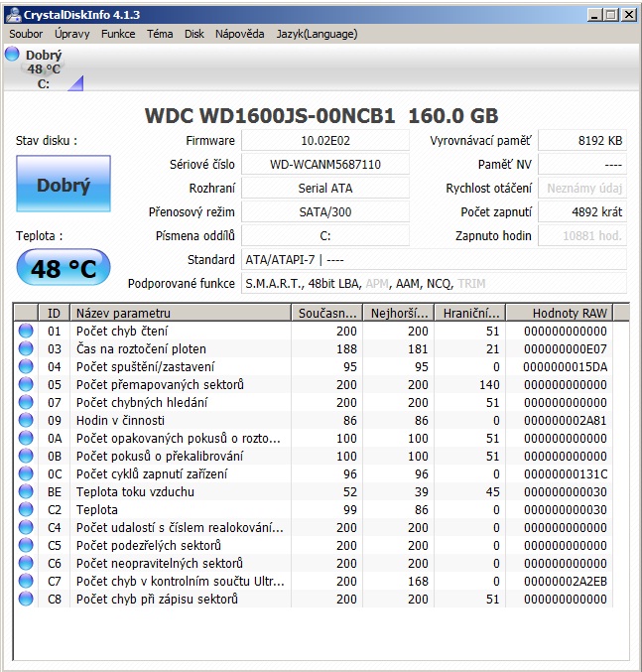Open the Disk menu

click(194, 34)
